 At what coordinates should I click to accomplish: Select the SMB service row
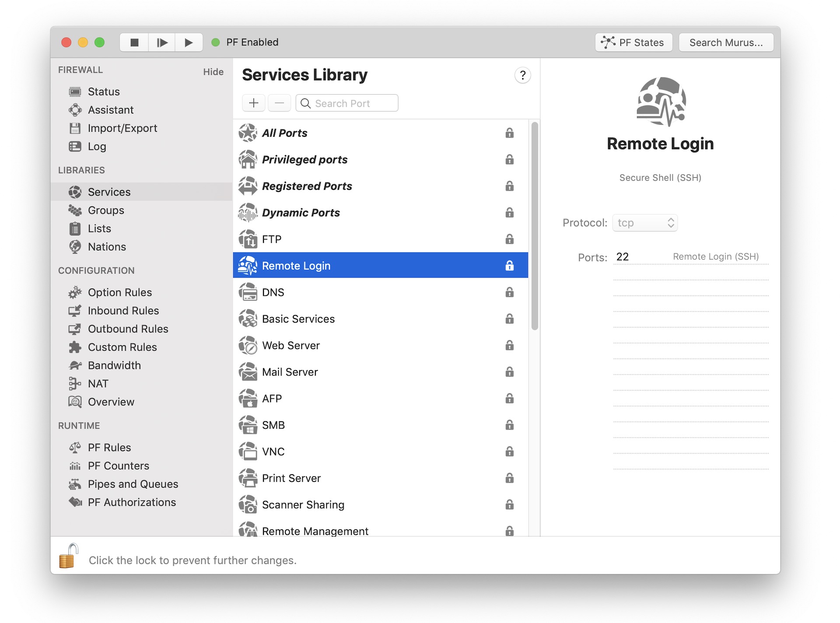tap(380, 425)
